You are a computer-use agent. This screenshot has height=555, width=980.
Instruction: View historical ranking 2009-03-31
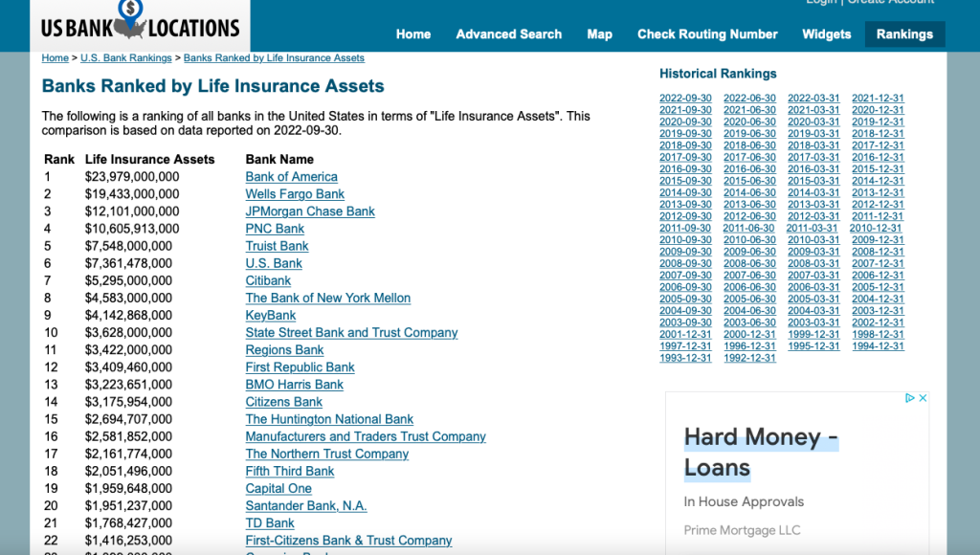[813, 252]
